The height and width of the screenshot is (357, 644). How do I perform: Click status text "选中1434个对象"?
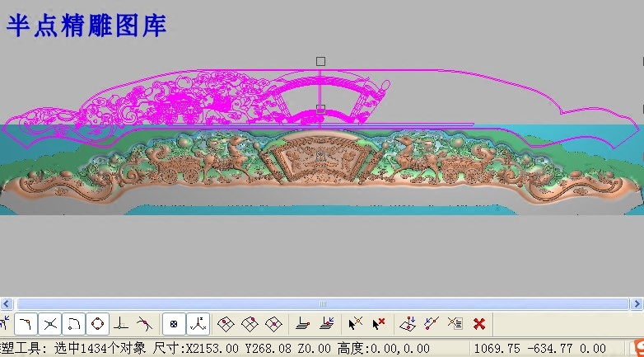pos(100,349)
